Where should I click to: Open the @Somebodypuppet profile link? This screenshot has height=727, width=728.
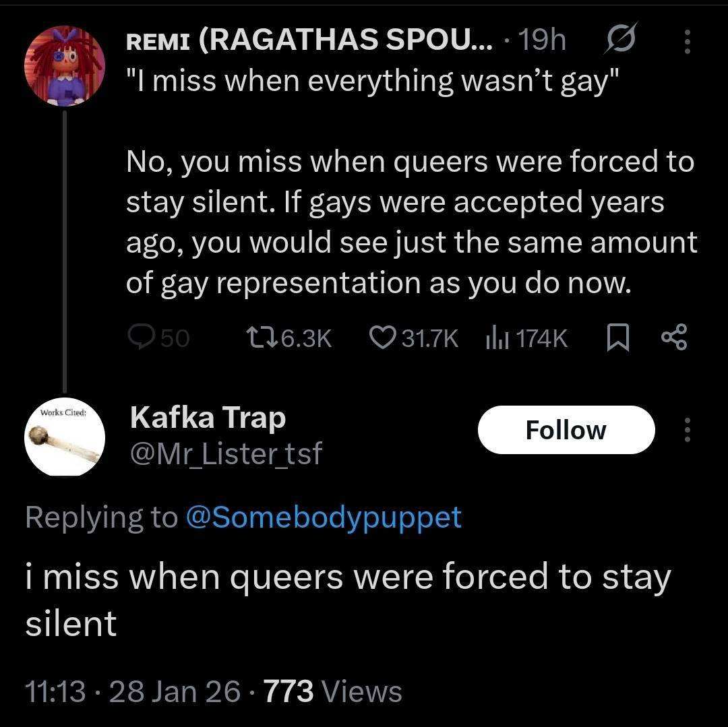click(x=322, y=517)
